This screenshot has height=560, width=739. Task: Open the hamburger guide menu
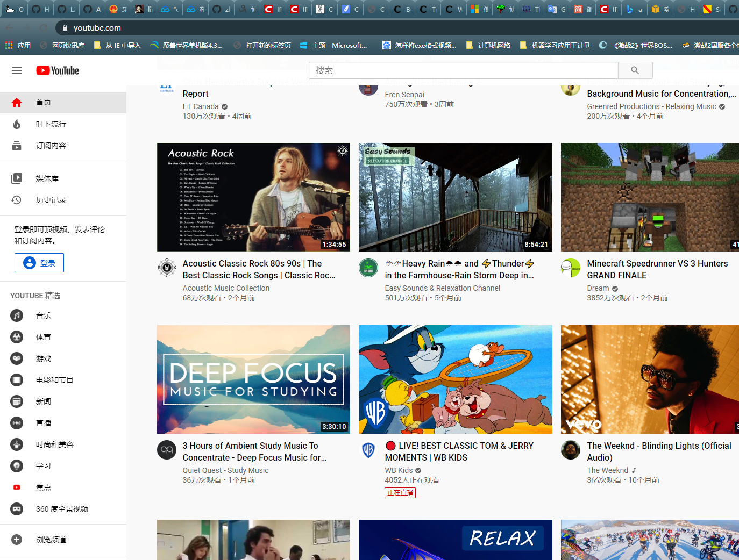coord(17,70)
